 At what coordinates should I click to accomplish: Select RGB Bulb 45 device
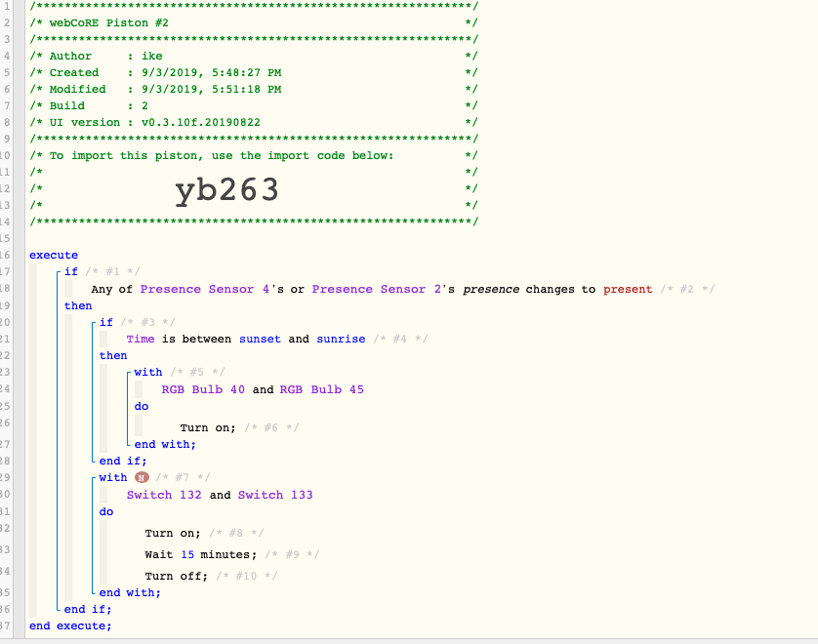[x=321, y=389]
